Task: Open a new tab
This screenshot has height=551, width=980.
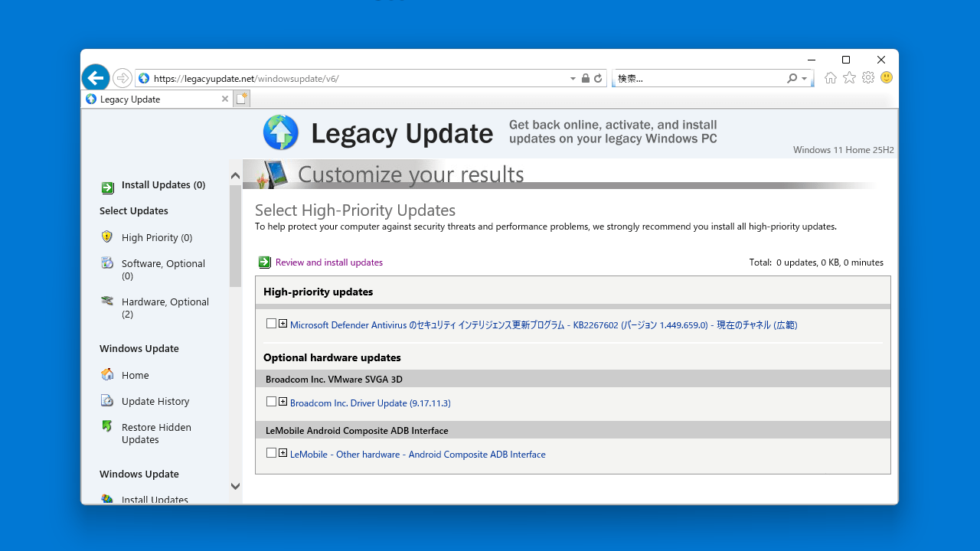Action: [242, 99]
